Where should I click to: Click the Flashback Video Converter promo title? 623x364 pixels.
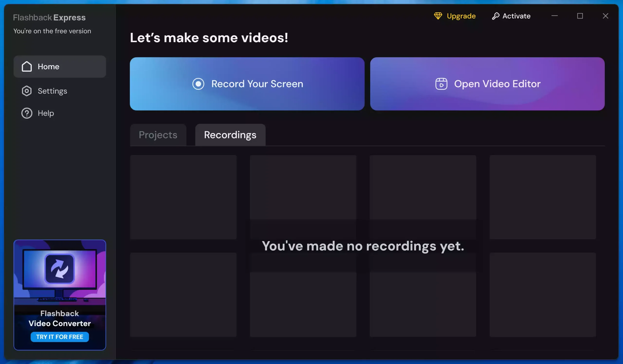tap(60, 318)
